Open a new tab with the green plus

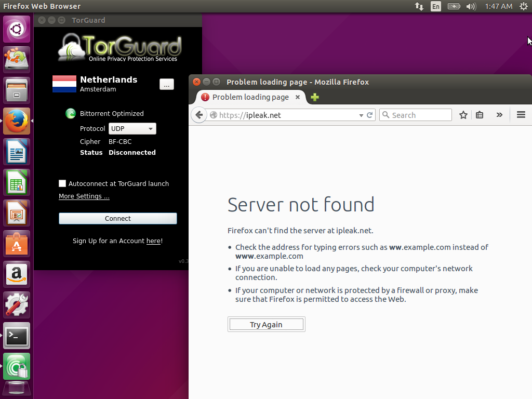(x=315, y=97)
